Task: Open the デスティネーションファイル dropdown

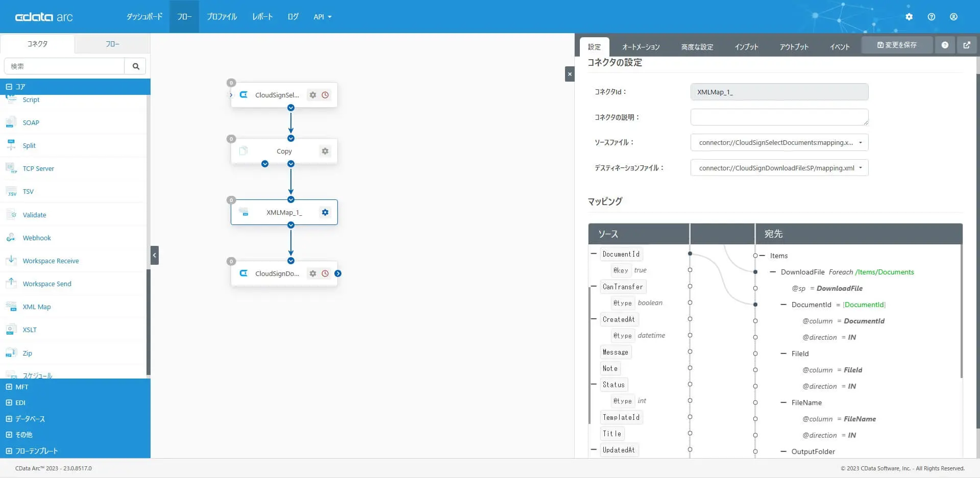Action: (779, 168)
